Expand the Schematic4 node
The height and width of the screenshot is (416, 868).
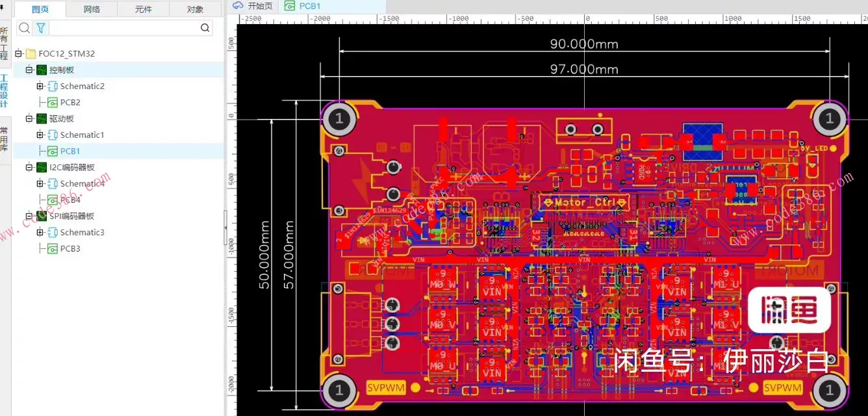click(x=40, y=183)
